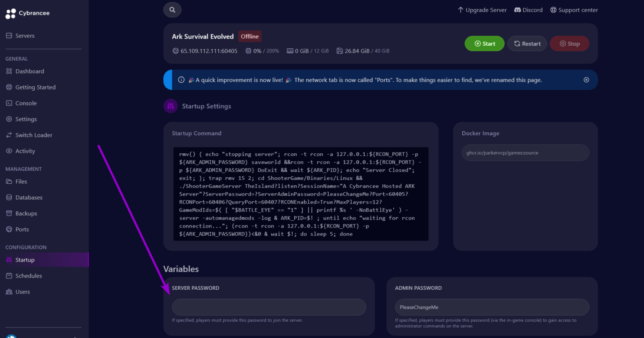Click the Admin Password field
Viewport: 644px width, 338px height.
click(492, 307)
